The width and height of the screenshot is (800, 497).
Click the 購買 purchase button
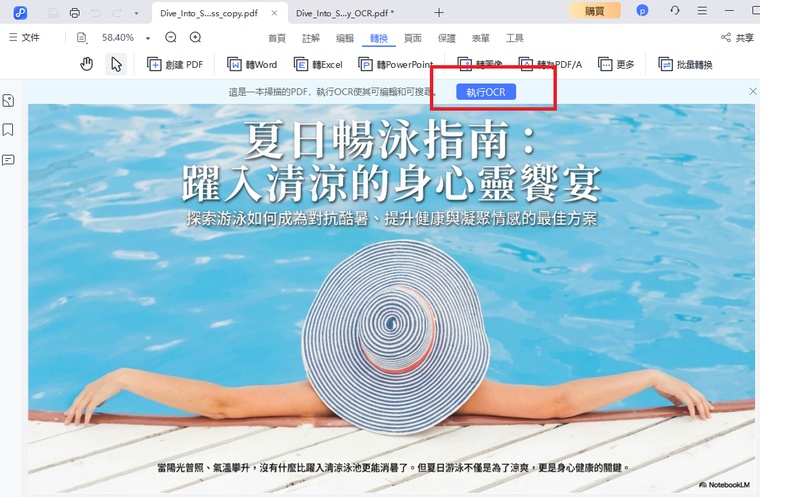[x=594, y=11]
